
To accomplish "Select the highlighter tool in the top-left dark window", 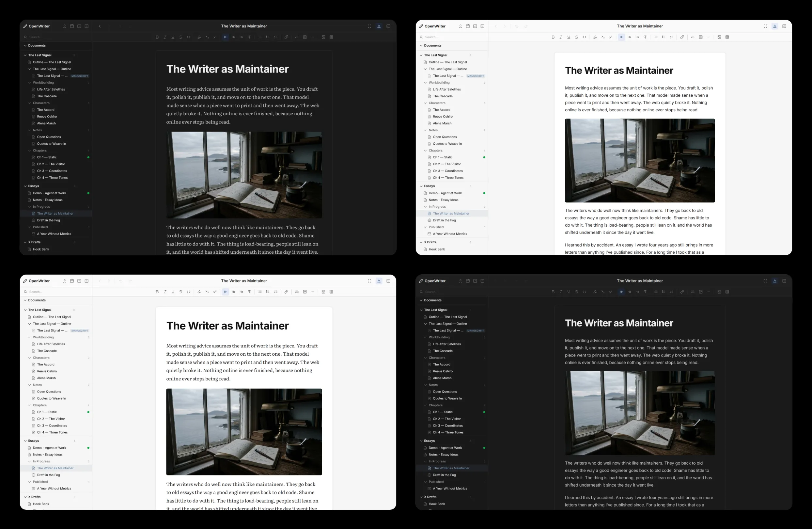I will [199, 37].
